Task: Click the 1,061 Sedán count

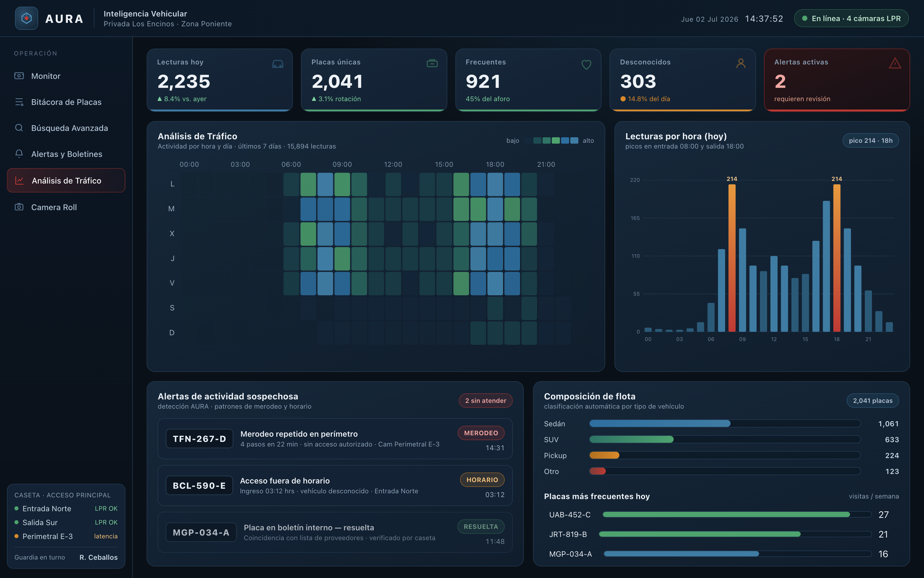Action: [888, 424]
